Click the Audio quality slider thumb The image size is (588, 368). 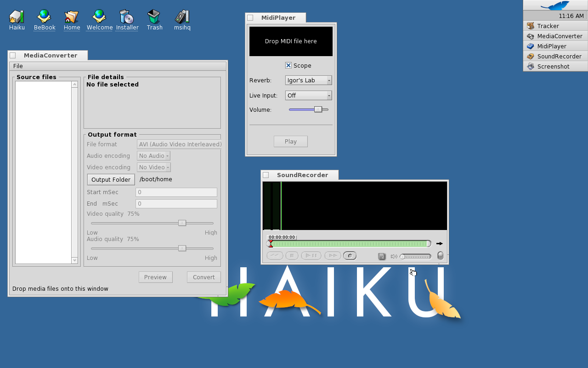(182, 248)
